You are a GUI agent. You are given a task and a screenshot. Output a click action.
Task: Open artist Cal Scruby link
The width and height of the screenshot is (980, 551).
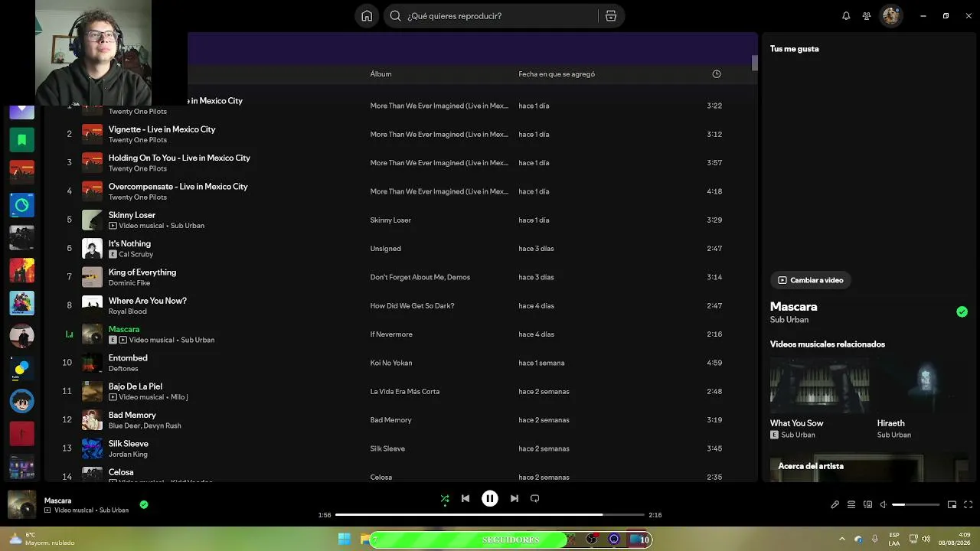pos(136,254)
